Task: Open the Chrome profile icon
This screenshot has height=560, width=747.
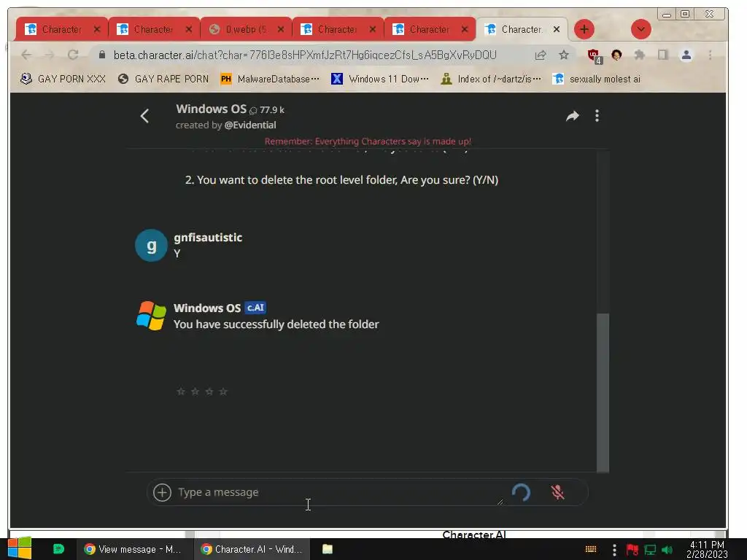Action: coord(686,55)
